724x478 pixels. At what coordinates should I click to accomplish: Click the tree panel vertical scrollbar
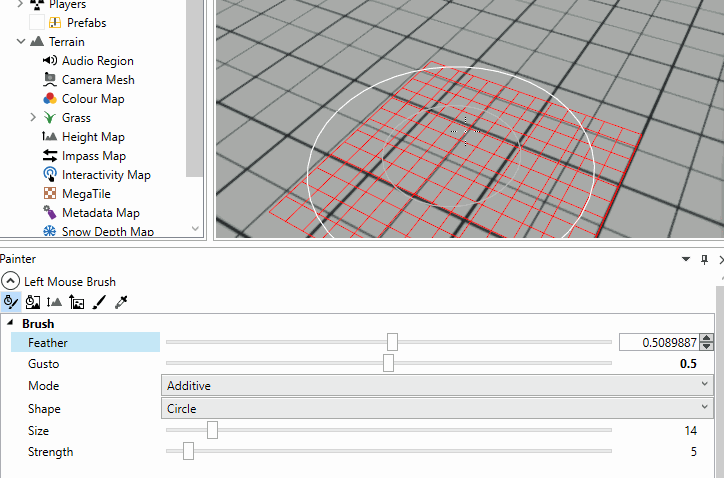(x=194, y=88)
